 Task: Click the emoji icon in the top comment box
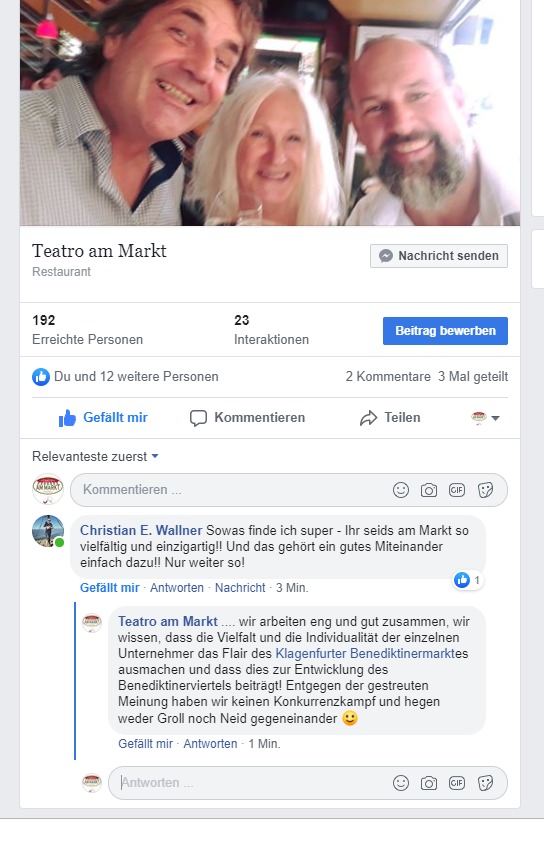[401, 490]
